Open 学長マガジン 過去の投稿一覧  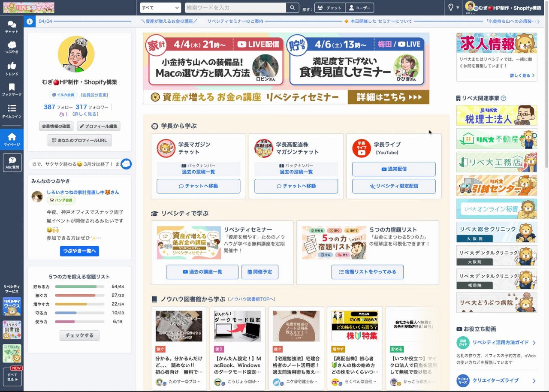(x=198, y=172)
